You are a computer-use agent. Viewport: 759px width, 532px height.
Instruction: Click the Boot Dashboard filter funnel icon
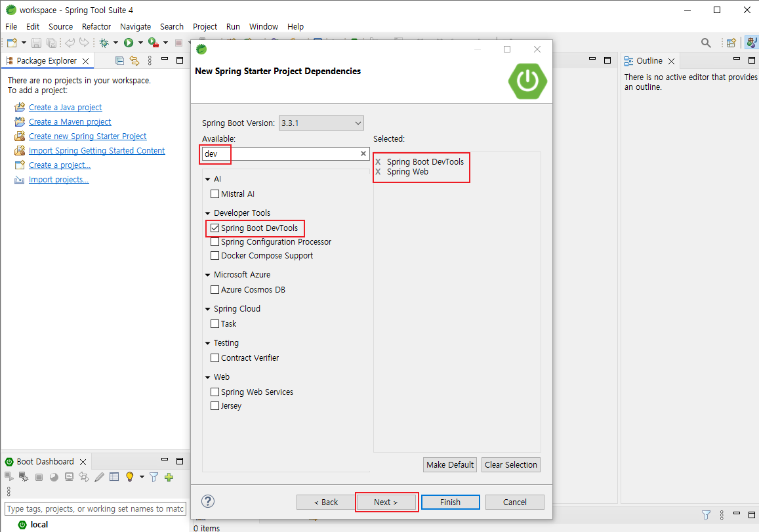(154, 478)
